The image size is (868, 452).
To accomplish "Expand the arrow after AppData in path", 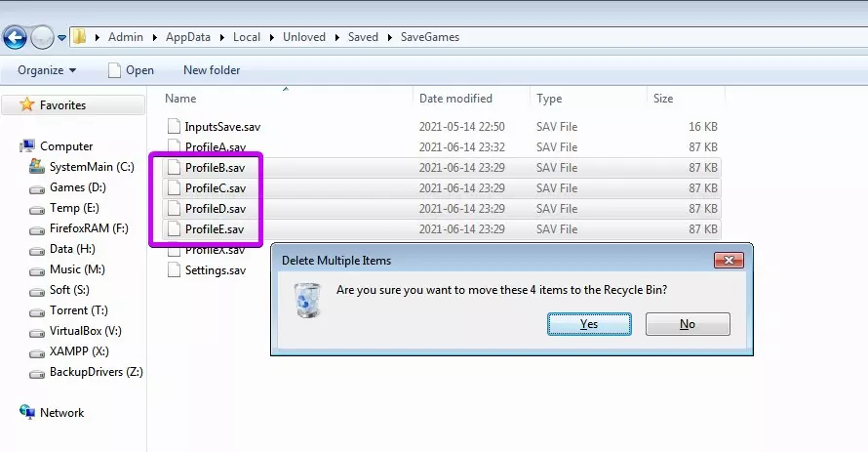I will [222, 38].
